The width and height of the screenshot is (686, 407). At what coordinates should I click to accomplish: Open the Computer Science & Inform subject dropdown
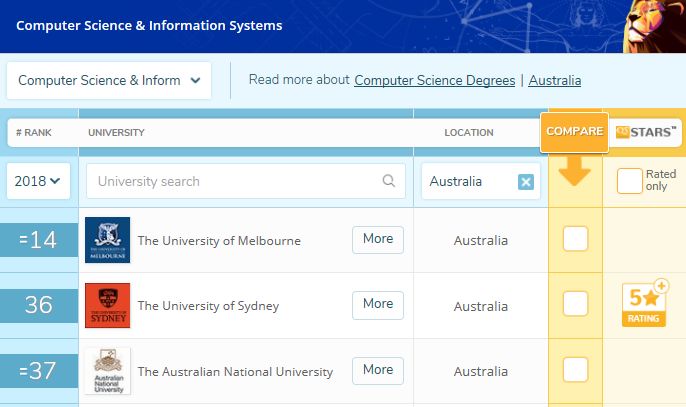(x=109, y=81)
